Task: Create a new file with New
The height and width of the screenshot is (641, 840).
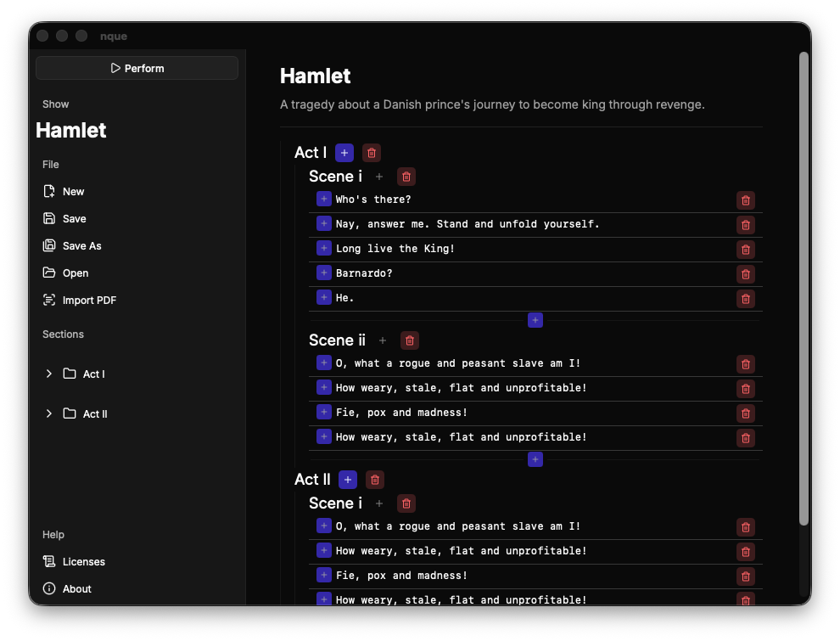Action: [64, 191]
